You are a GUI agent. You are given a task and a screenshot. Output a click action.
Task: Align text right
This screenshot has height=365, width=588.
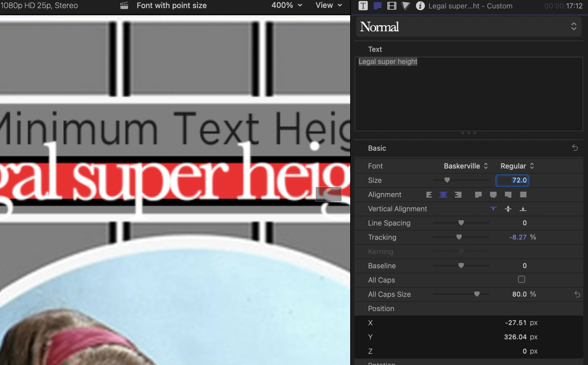click(x=458, y=195)
